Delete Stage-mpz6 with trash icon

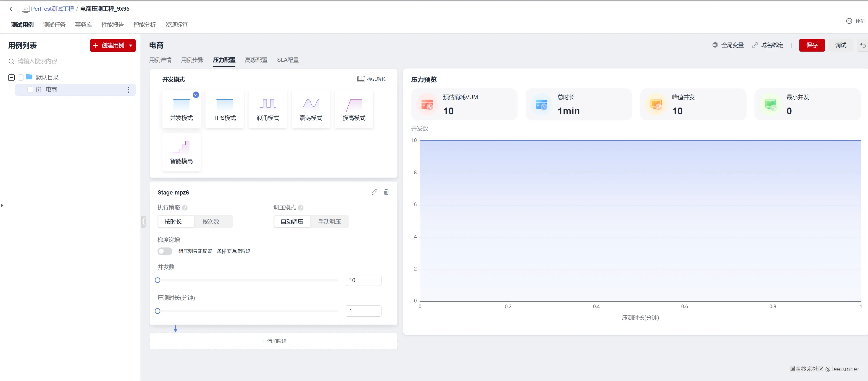click(x=386, y=192)
